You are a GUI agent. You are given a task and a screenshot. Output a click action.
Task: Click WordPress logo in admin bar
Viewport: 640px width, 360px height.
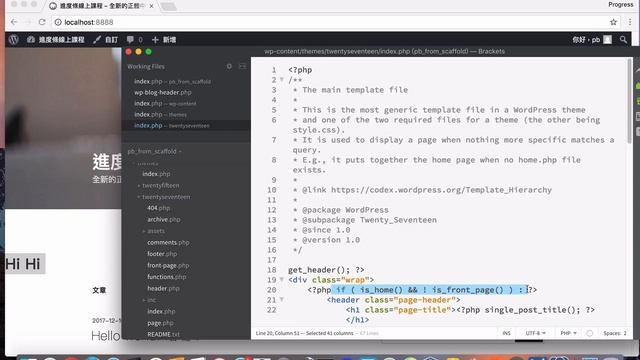tap(13, 40)
